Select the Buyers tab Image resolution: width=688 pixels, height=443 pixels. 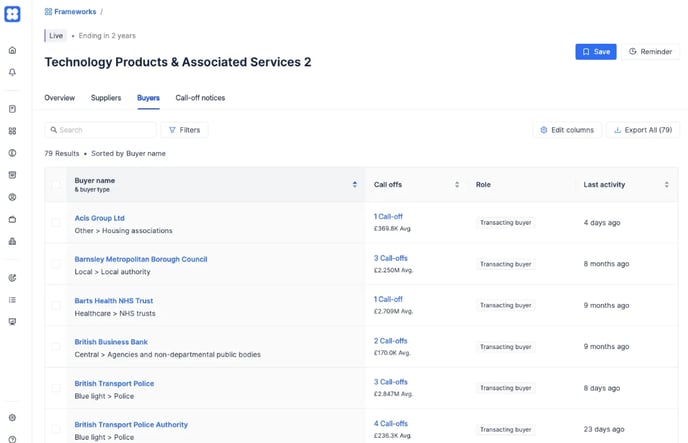pyautogui.click(x=148, y=98)
